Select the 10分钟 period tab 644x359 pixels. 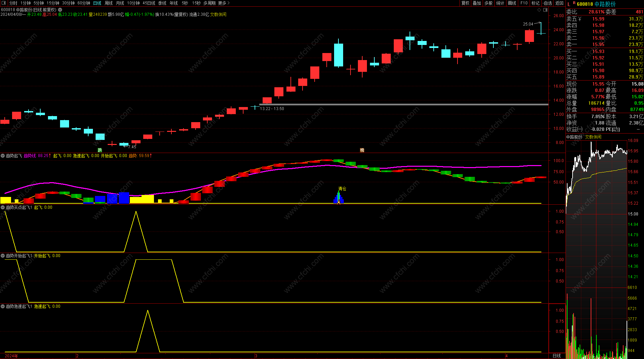click(x=133, y=3)
